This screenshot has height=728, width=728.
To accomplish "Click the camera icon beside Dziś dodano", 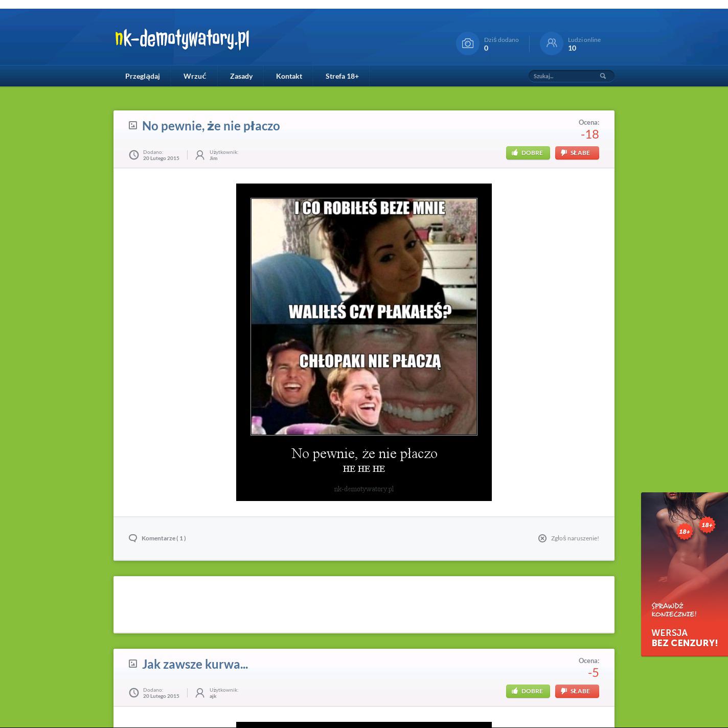I will (467, 43).
